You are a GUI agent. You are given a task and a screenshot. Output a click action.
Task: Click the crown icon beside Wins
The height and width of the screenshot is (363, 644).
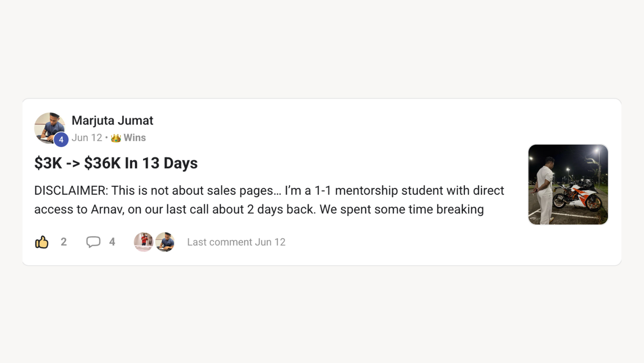[116, 138]
